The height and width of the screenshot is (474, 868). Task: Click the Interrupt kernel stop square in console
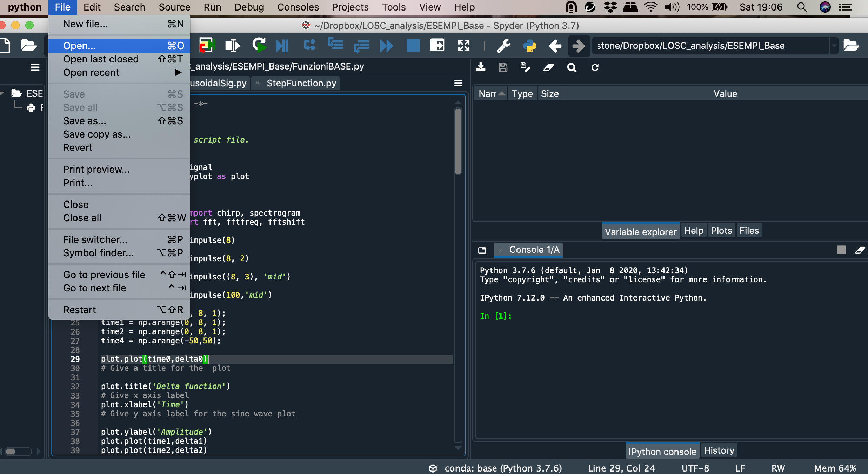point(841,250)
